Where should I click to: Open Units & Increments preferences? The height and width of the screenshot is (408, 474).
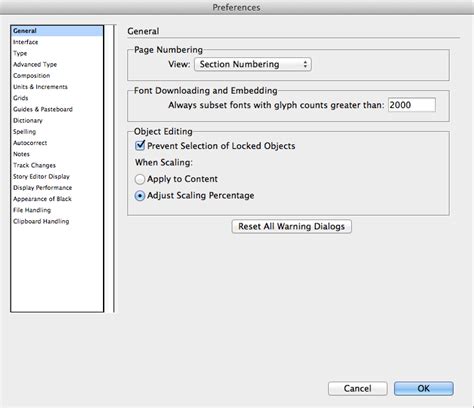click(40, 87)
